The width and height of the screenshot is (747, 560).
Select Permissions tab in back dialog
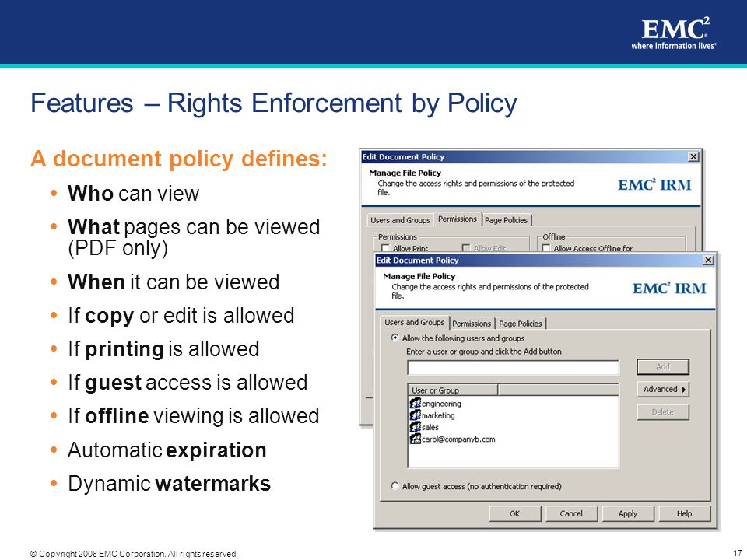coord(458,219)
